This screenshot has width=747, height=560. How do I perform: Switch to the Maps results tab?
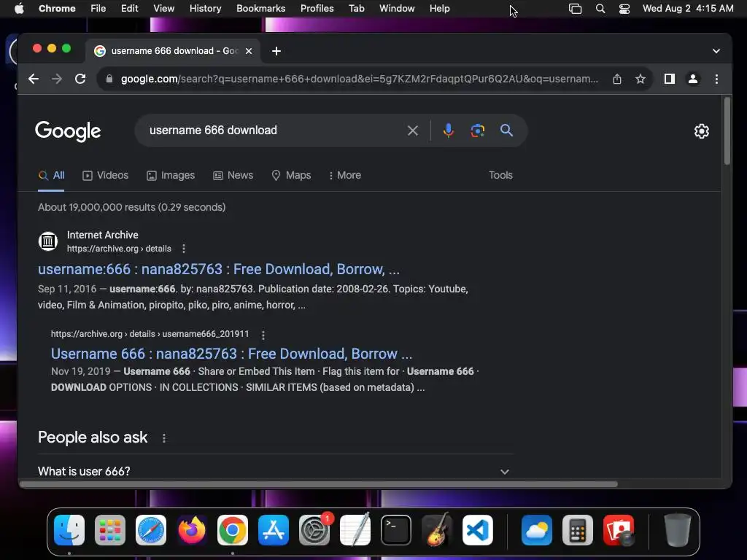(x=291, y=175)
